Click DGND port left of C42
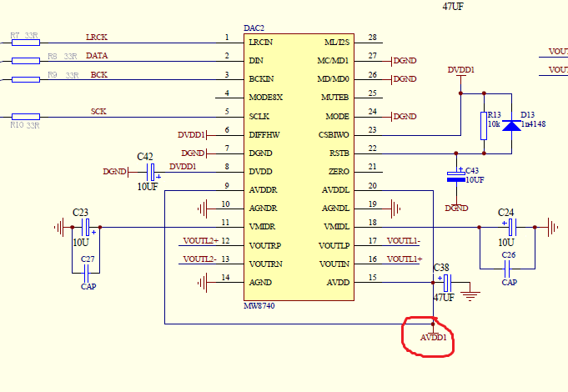 point(116,172)
